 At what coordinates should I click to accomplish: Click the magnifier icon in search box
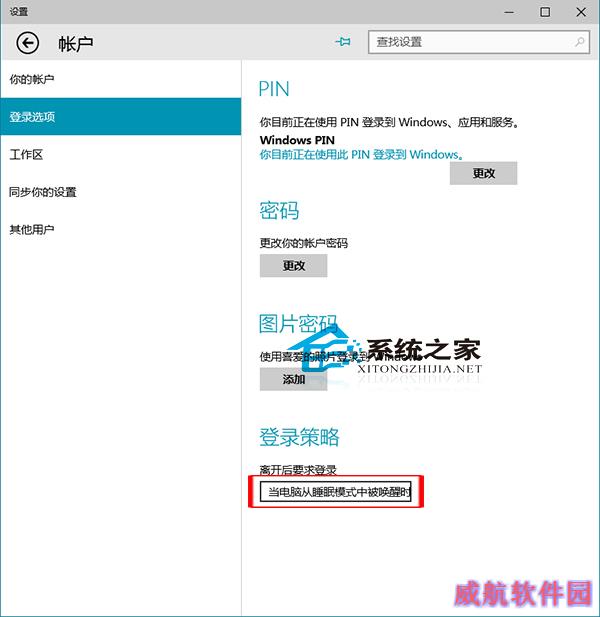pyautogui.click(x=579, y=42)
